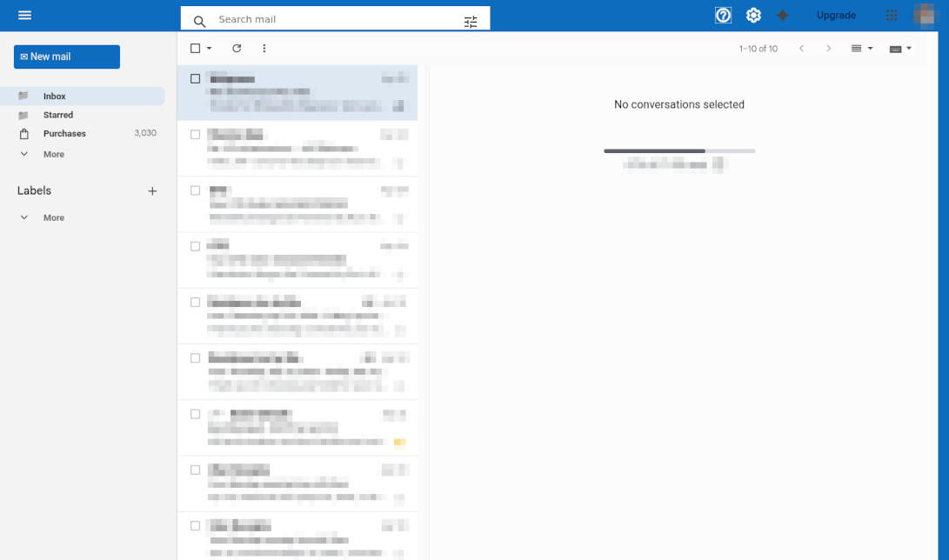
Task: Click the sparkle icon near Upgrade
Action: tap(782, 15)
